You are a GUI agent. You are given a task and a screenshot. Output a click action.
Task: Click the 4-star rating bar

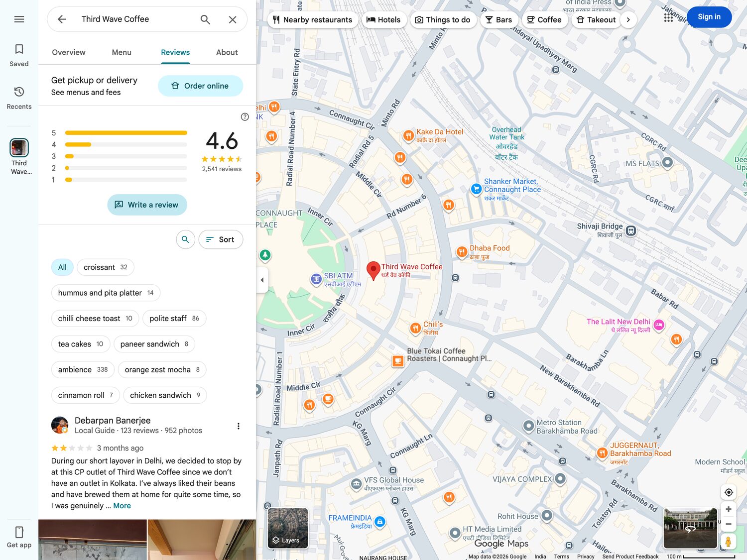(x=126, y=144)
